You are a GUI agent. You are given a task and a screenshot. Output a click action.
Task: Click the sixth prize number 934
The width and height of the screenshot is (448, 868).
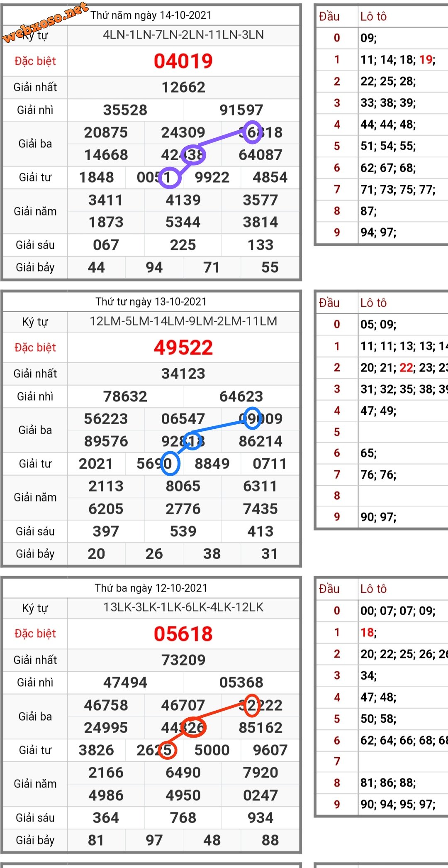(261, 818)
